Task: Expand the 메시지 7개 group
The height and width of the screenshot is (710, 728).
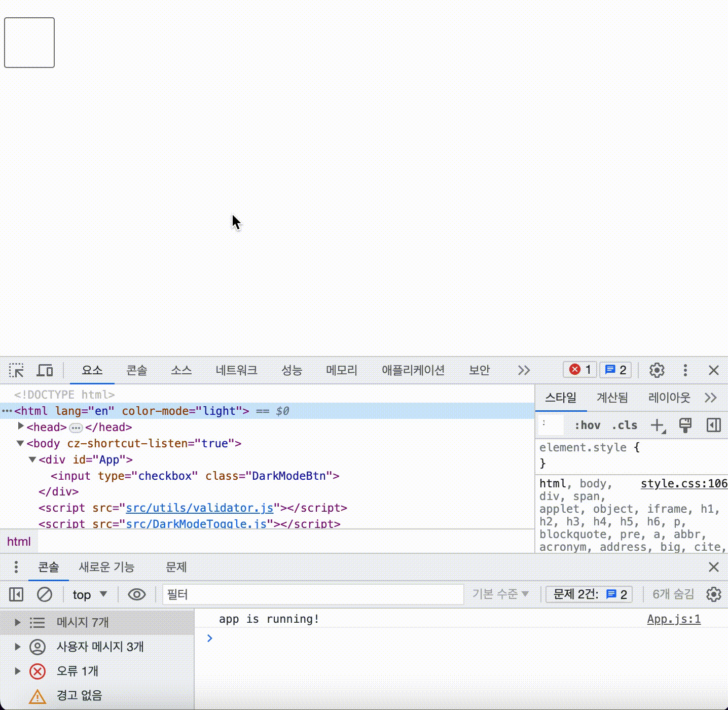Action: (x=18, y=622)
